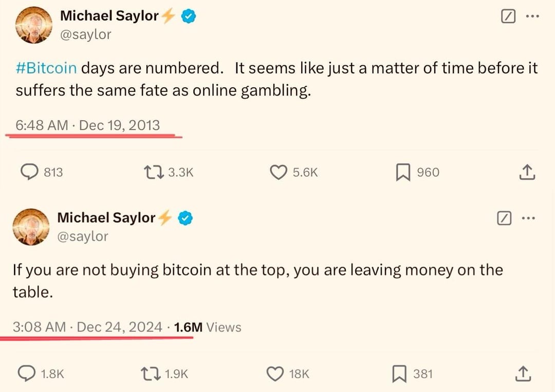Open more options on the first tweet
This screenshot has width=555, height=392.
[532, 16]
